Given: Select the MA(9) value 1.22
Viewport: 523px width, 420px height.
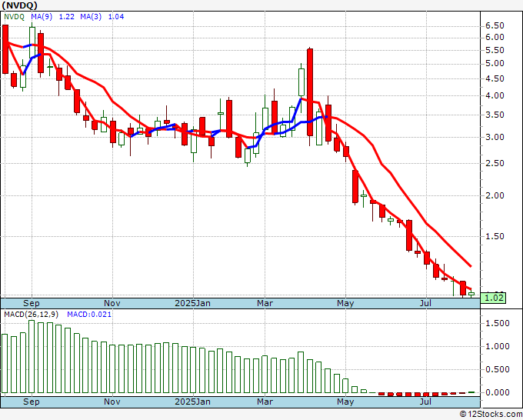Looking at the screenshot, I should pyautogui.click(x=67, y=17).
